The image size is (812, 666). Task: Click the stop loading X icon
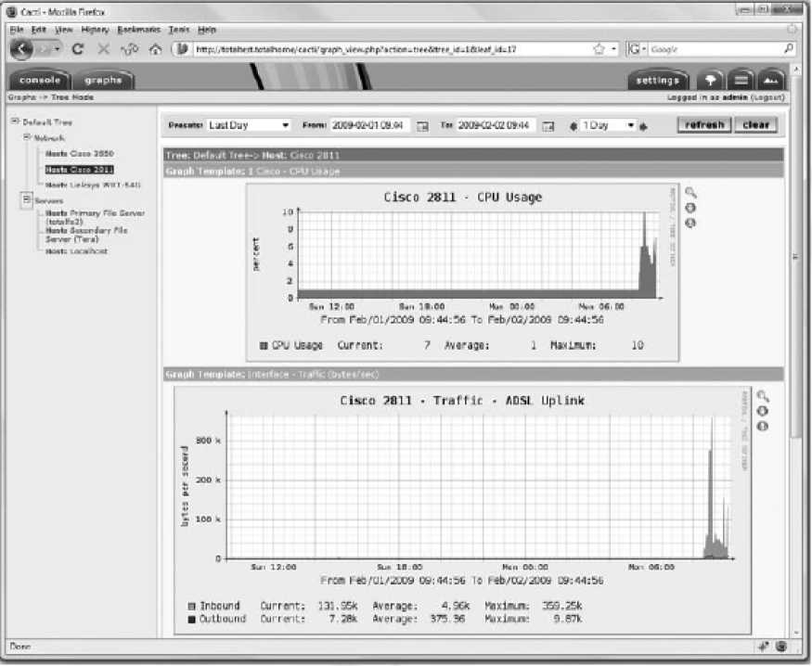104,49
